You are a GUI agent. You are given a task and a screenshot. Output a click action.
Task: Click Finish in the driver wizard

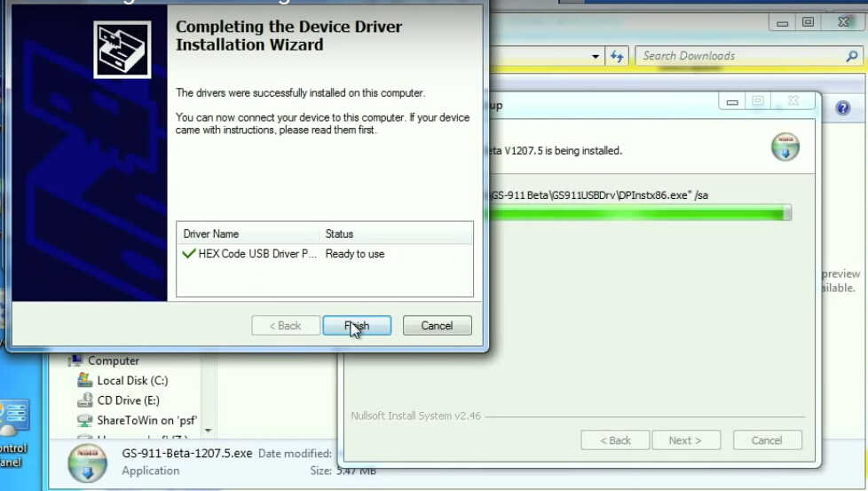pyautogui.click(x=357, y=326)
